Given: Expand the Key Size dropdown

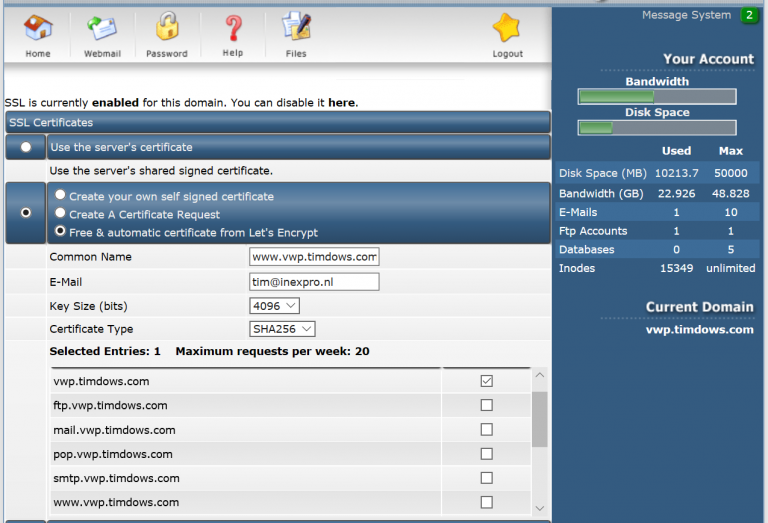Looking at the screenshot, I should tap(274, 305).
